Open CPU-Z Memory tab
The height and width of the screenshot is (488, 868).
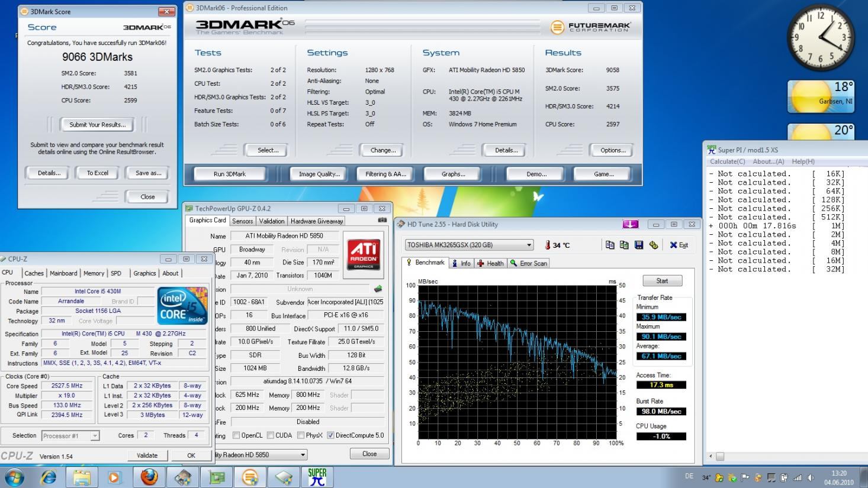click(x=94, y=273)
